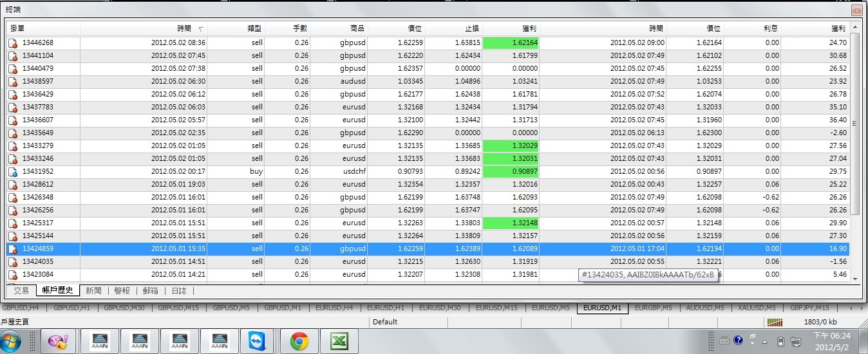Image resolution: width=868 pixels, height=354 pixels.
Task: Select order row 13435649
Action: (38, 133)
